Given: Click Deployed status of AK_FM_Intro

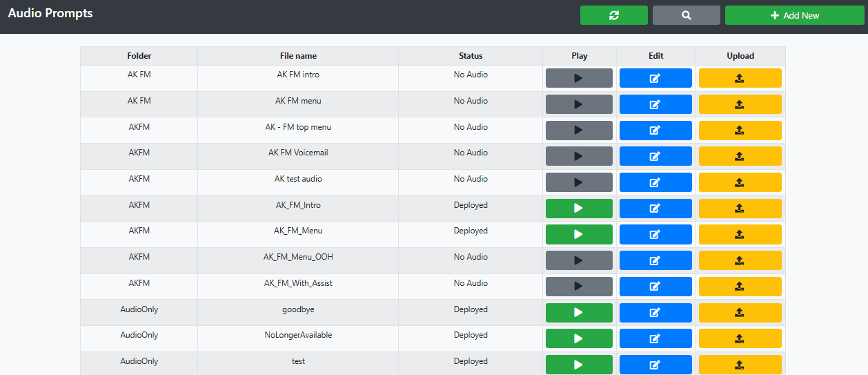Looking at the screenshot, I should [x=471, y=205].
